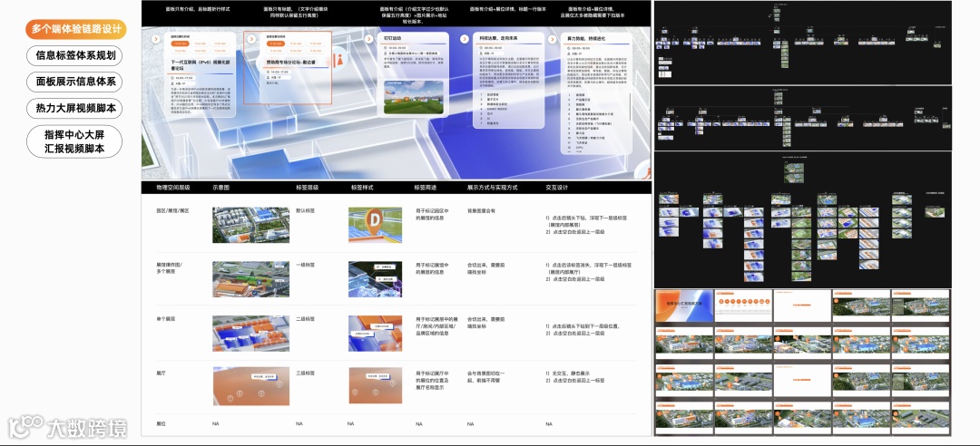Viewport: 980px width, 446px height.
Task: Click the 标签样式 column header
Action: pyautogui.click(x=361, y=187)
